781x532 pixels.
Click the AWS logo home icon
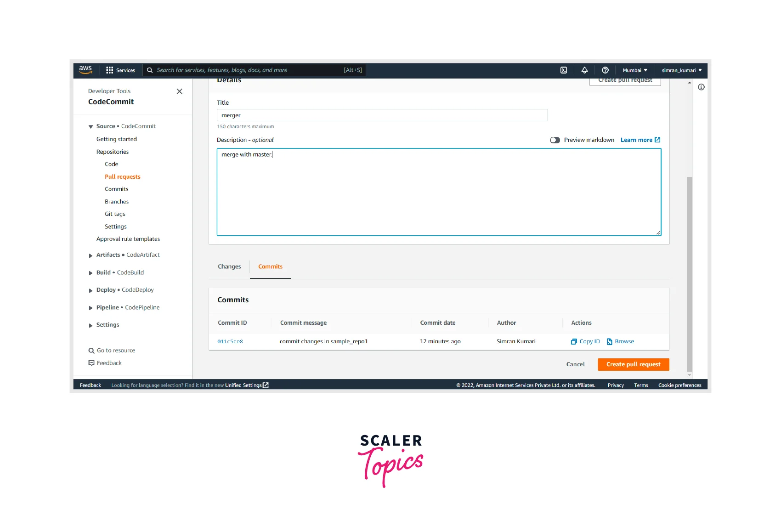[85, 70]
